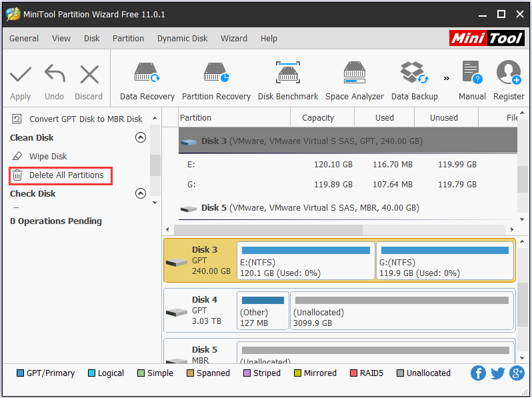Screen dimensions: 532x398
Task: Open the Twitter icon
Action: click(498, 373)
